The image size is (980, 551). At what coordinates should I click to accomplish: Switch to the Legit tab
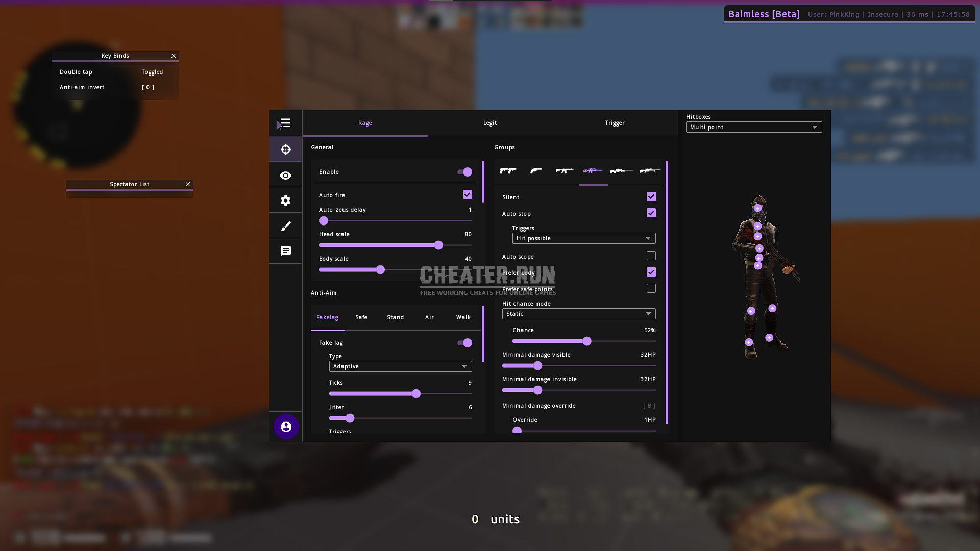(490, 122)
